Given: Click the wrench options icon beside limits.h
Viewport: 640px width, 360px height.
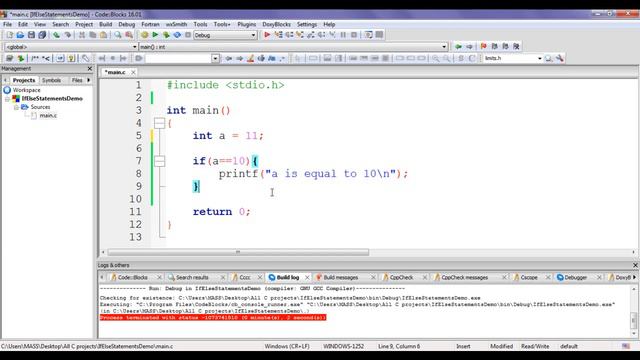Looking at the screenshot, I should [x=560, y=58].
